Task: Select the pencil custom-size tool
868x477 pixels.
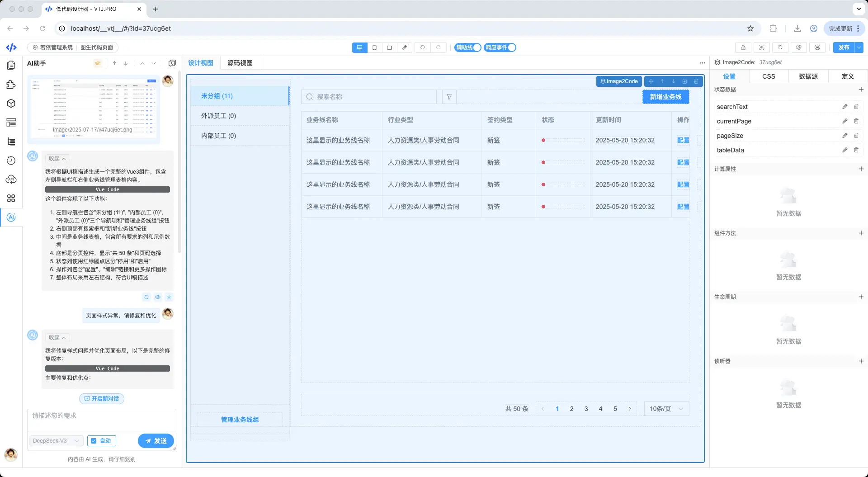Action: [404, 47]
